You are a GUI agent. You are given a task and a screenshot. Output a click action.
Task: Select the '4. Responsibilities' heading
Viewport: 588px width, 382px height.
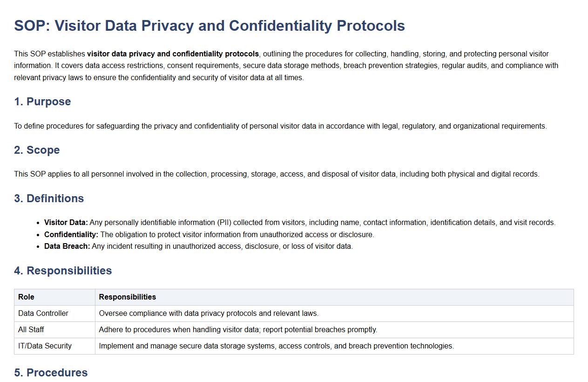[x=63, y=271]
